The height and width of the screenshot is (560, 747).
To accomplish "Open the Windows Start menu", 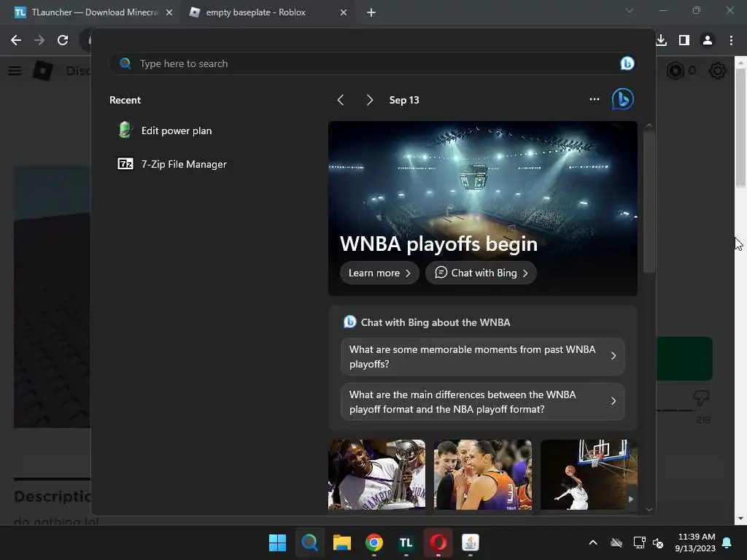I will (277, 542).
